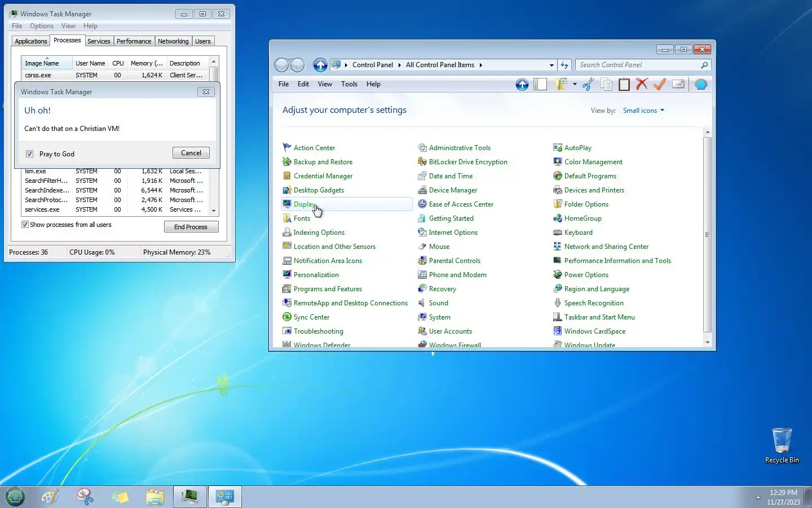Open Programs and Features link
The height and width of the screenshot is (508, 812).
[x=328, y=289]
